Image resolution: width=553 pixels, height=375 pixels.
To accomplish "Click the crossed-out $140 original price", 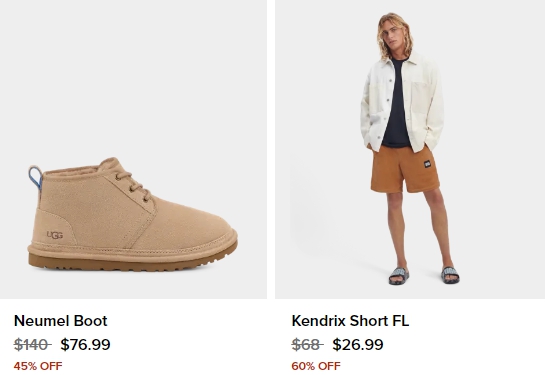I will 32,345.
